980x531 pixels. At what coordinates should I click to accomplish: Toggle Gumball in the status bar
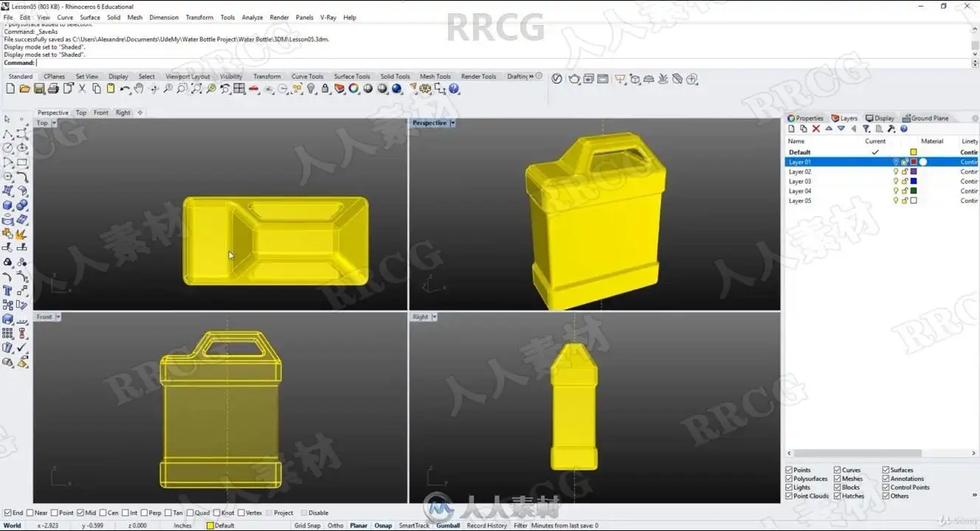click(448, 525)
